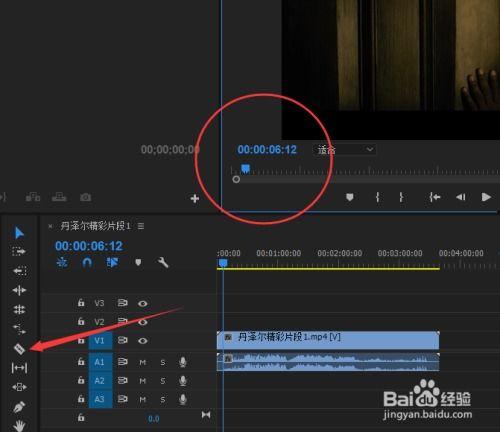Select the Hand tool
The image size is (500, 432).
point(19,426)
